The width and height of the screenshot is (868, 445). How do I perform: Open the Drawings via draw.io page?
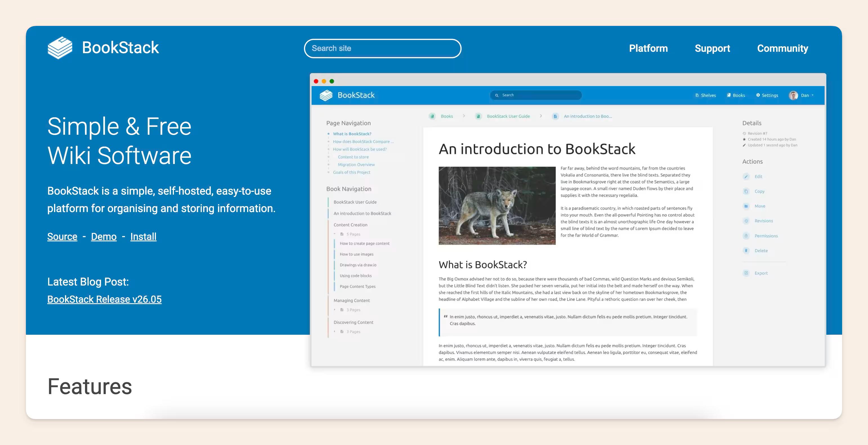[x=358, y=265]
